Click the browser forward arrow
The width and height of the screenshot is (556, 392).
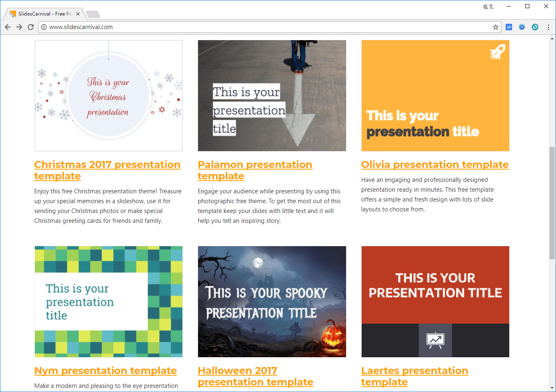point(19,27)
